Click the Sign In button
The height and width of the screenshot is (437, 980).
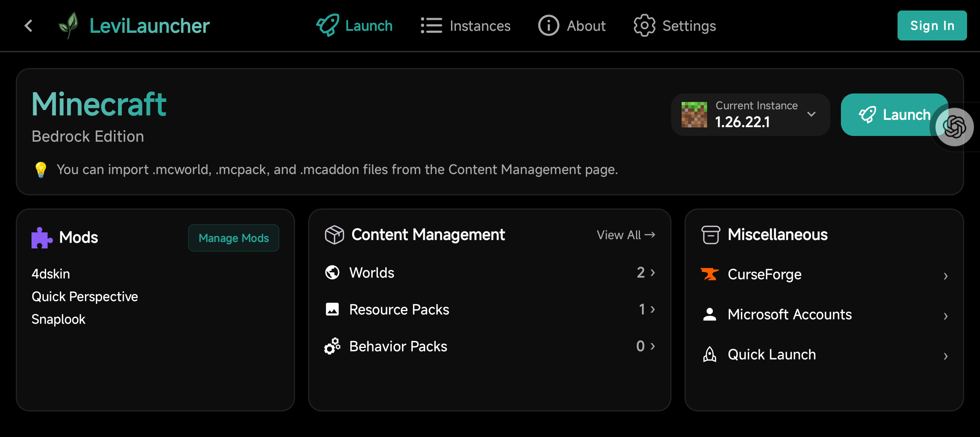click(932, 25)
